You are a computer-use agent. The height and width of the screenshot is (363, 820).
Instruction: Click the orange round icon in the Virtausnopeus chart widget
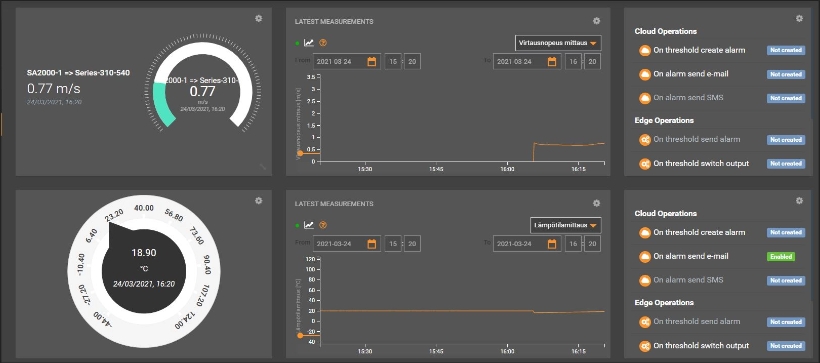[x=323, y=43]
